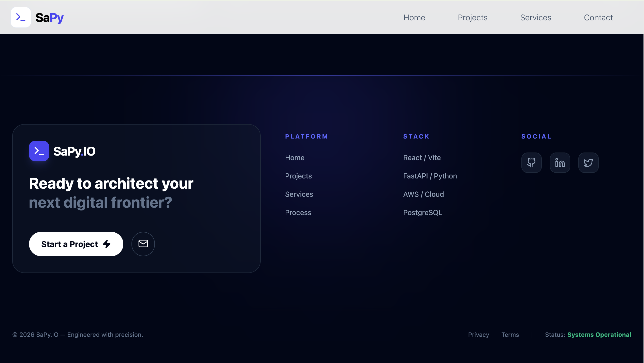The height and width of the screenshot is (363, 644).
Task: Follow the Home link under Platform
Action: coord(295,158)
